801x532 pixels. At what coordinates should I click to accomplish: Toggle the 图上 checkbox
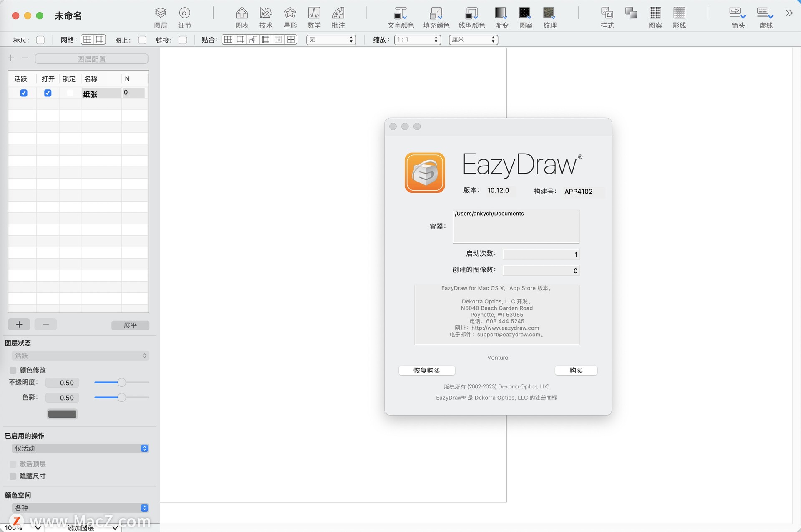pos(142,40)
